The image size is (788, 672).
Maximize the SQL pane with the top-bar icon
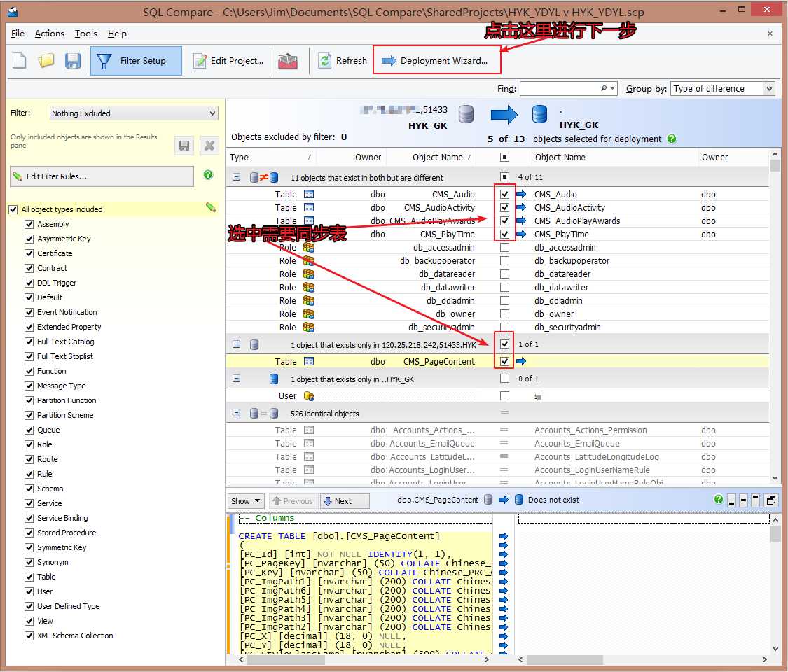(755, 500)
